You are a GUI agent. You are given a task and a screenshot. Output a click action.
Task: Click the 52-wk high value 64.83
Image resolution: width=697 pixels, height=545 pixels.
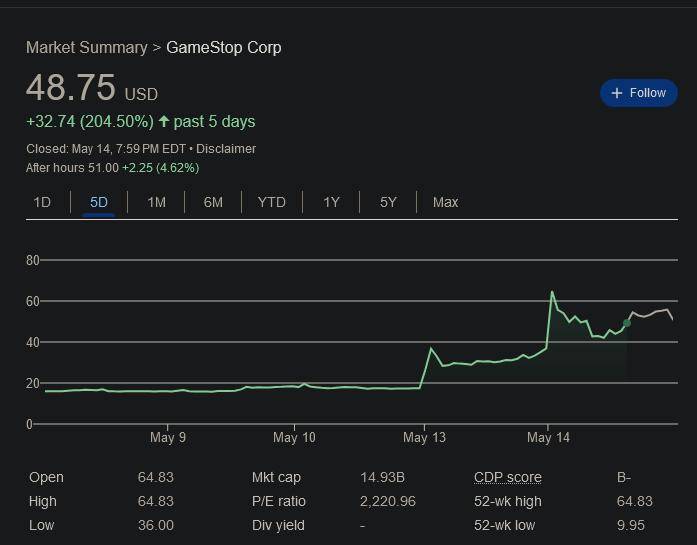click(635, 501)
